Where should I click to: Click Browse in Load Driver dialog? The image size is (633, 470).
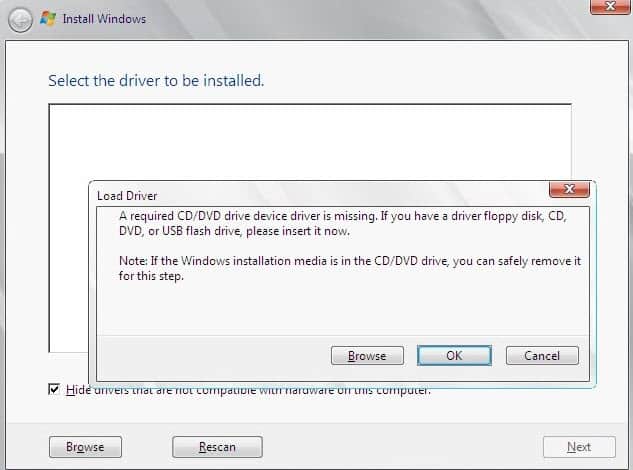point(367,356)
